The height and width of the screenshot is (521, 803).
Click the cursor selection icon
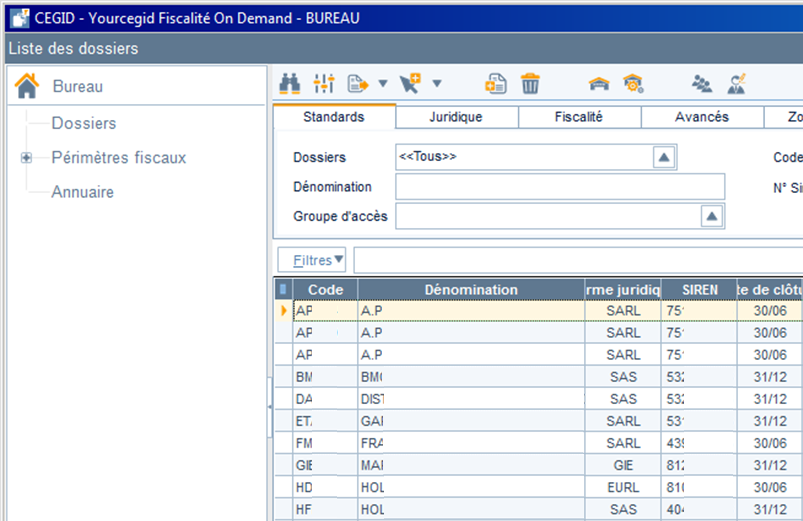point(410,84)
